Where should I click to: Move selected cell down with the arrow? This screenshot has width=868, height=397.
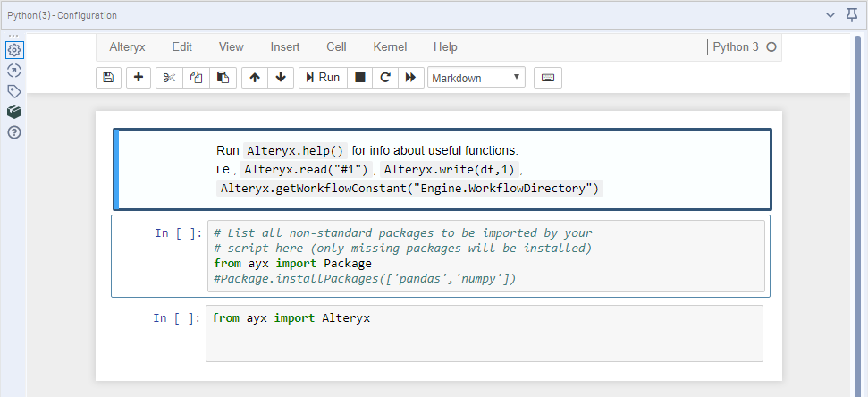[281, 78]
